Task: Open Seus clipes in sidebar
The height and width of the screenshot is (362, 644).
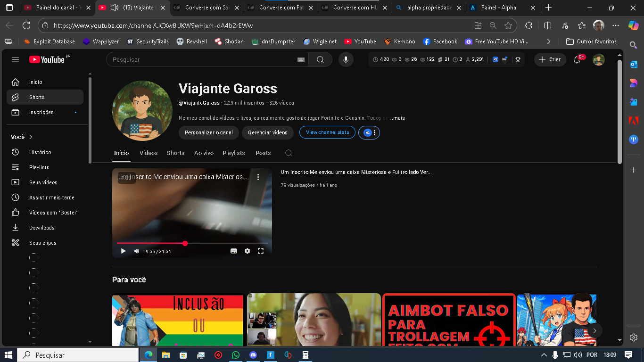Action: [x=45, y=243]
